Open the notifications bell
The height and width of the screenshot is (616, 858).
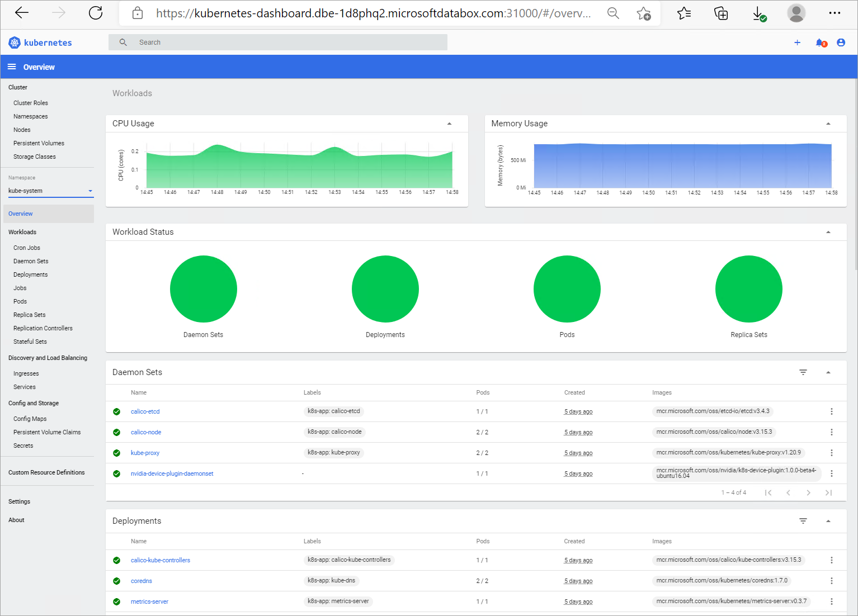pos(820,42)
